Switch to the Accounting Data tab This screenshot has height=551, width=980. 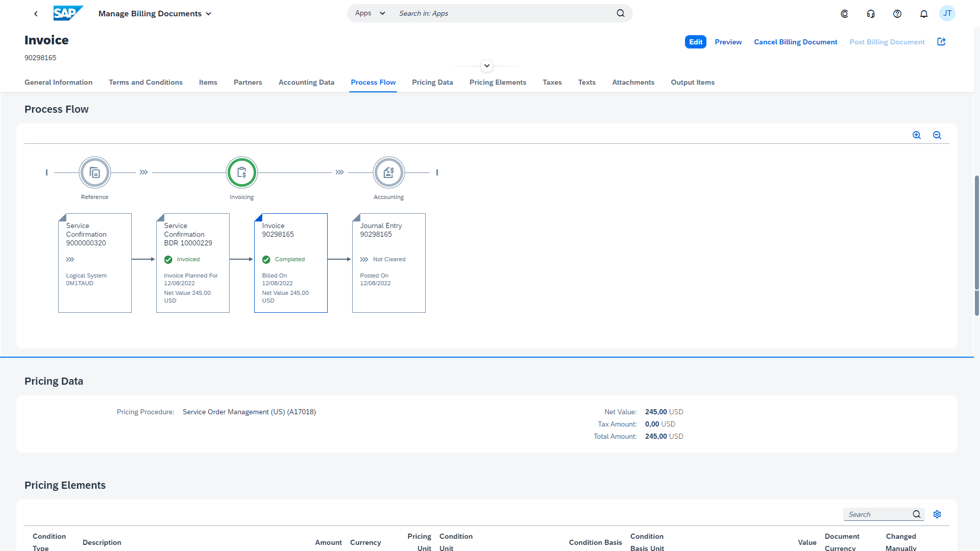(x=306, y=82)
